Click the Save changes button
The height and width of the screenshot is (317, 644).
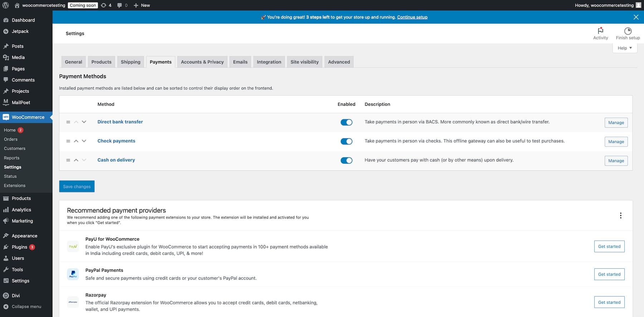77,187
